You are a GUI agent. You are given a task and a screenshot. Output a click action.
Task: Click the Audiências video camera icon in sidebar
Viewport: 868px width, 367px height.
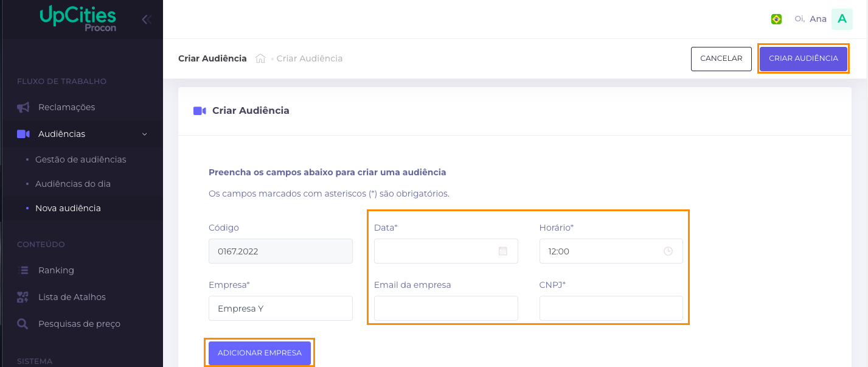pyautogui.click(x=23, y=134)
